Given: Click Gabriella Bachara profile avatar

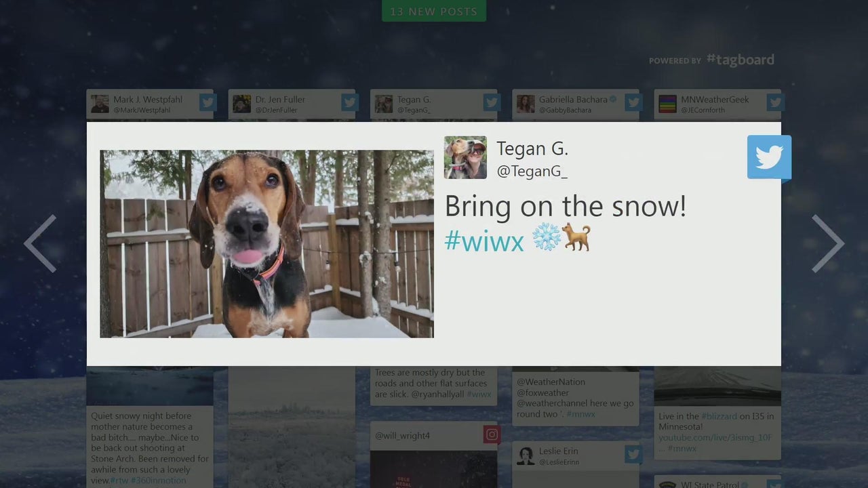Looking at the screenshot, I should pos(526,104).
